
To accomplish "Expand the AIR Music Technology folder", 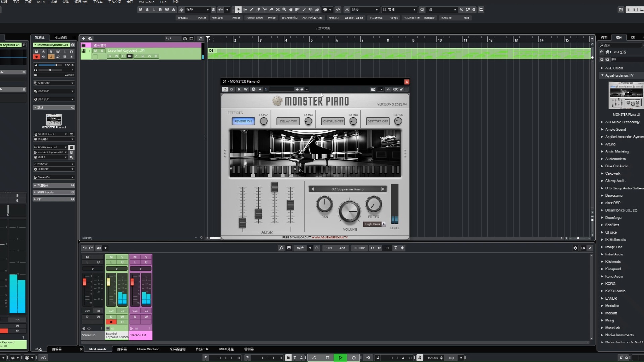I will coord(602,122).
